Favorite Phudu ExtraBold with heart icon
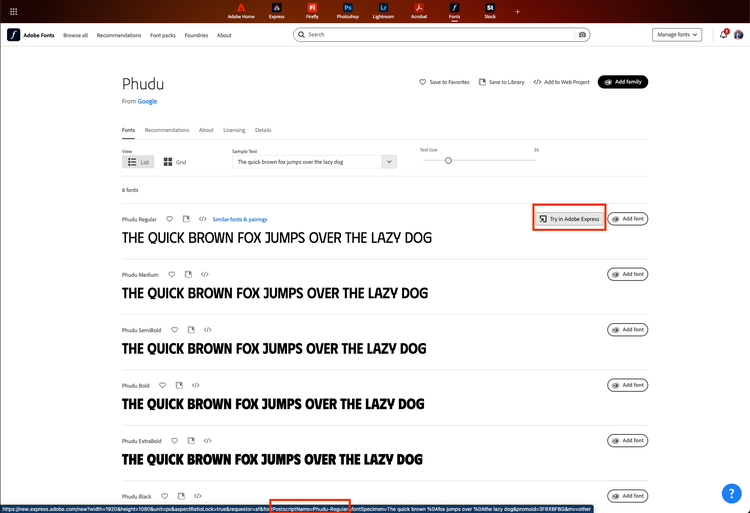This screenshot has width=750, height=513. pyautogui.click(x=174, y=441)
